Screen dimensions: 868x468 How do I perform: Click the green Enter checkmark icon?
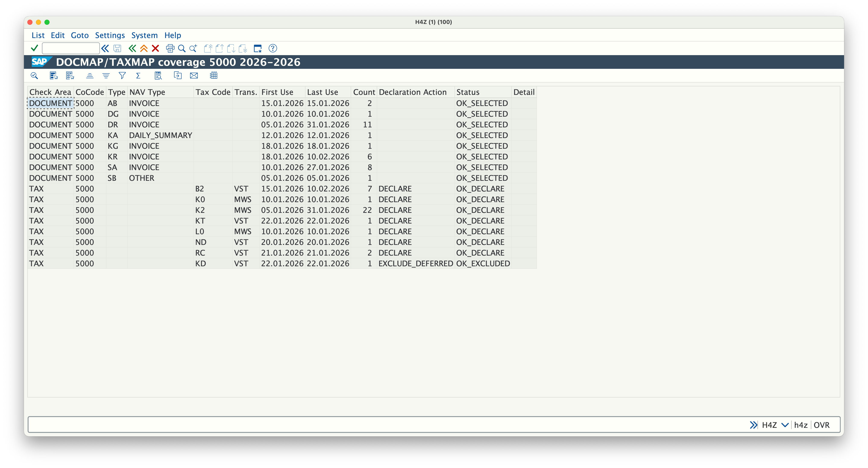point(34,48)
